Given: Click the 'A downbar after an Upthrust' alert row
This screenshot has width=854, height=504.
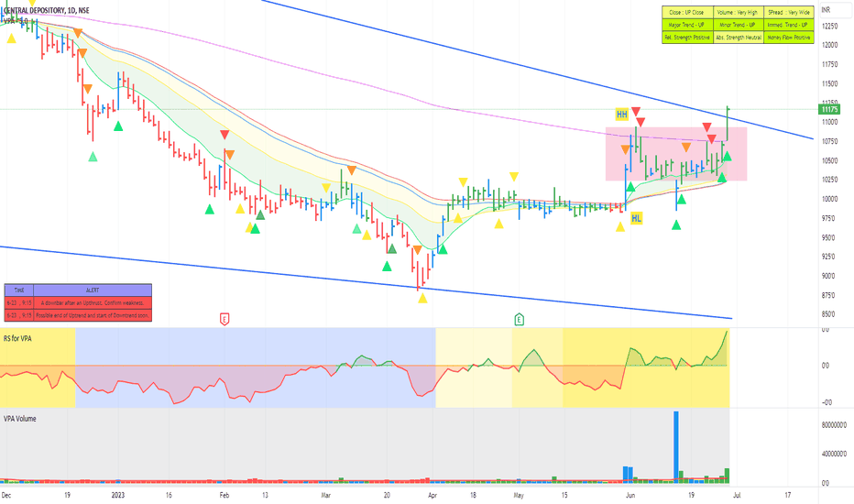Looking at the screenshot, I should click(78, 302).
